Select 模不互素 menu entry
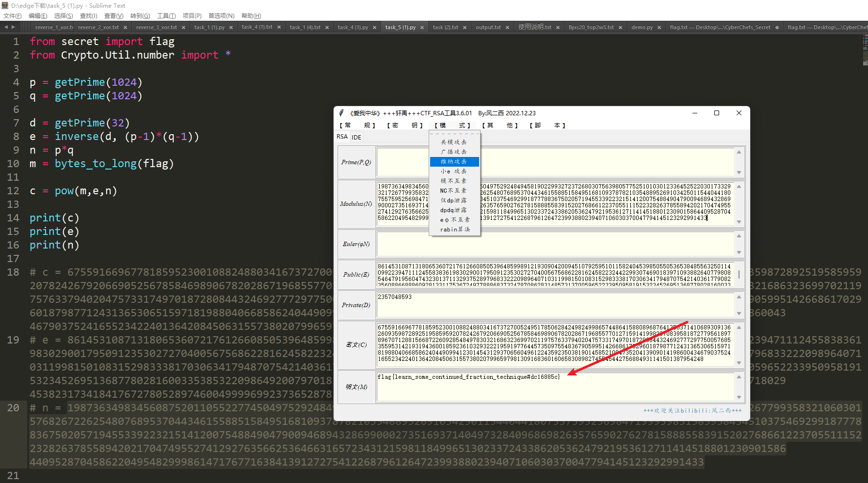Screen dimensions: 868x483 454,181
